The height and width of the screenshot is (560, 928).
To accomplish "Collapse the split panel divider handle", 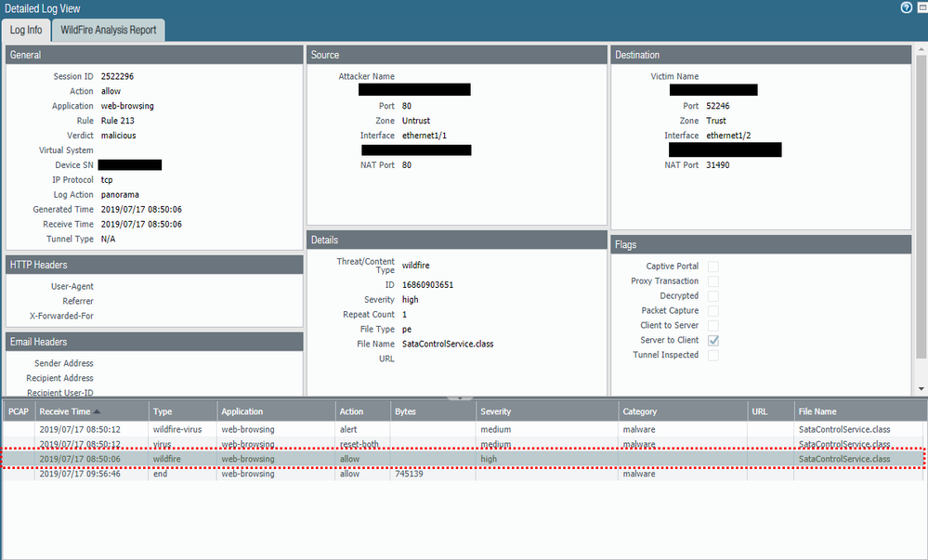I will tap(460, 397).
